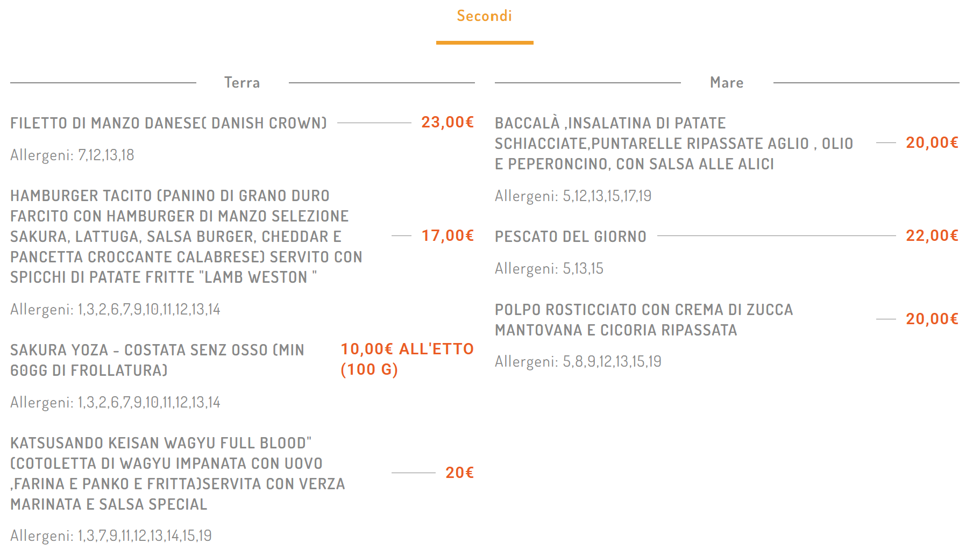Click allergens line under Filetto di Manzo
The width and height of the screenshot is (980, 557).
72,155
